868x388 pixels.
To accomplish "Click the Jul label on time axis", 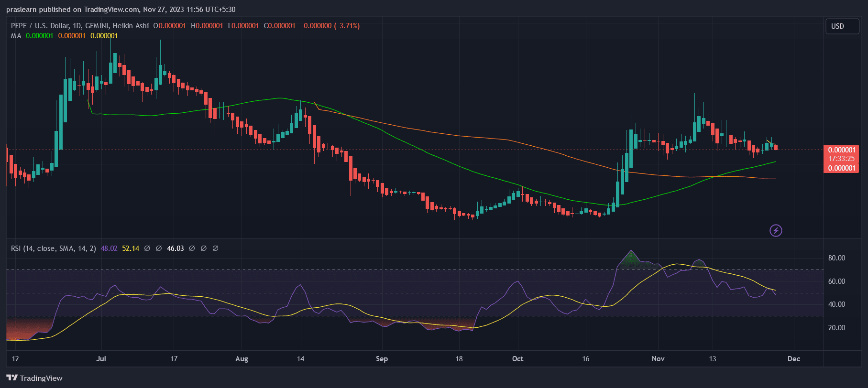I will click(x=101, y=359).
